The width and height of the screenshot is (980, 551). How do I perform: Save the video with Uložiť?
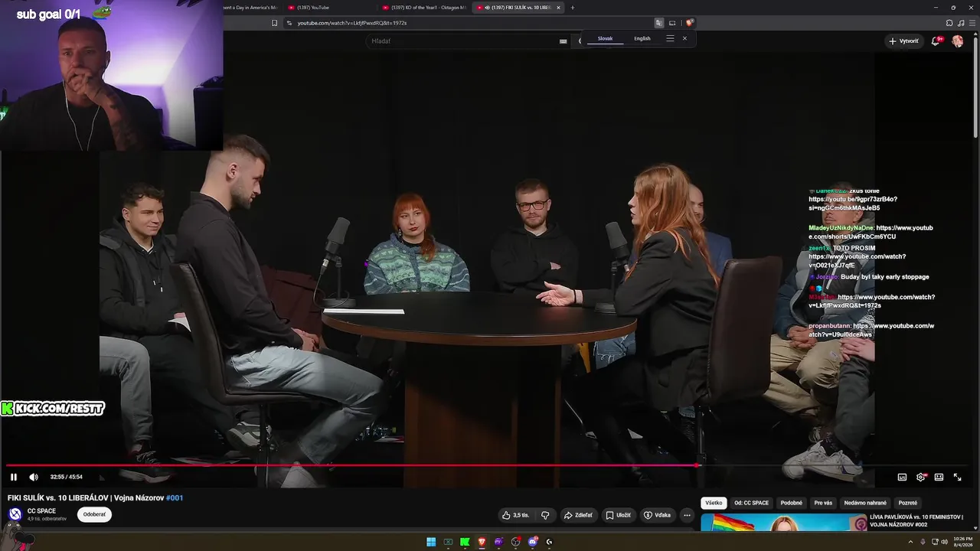pos(619,515)
